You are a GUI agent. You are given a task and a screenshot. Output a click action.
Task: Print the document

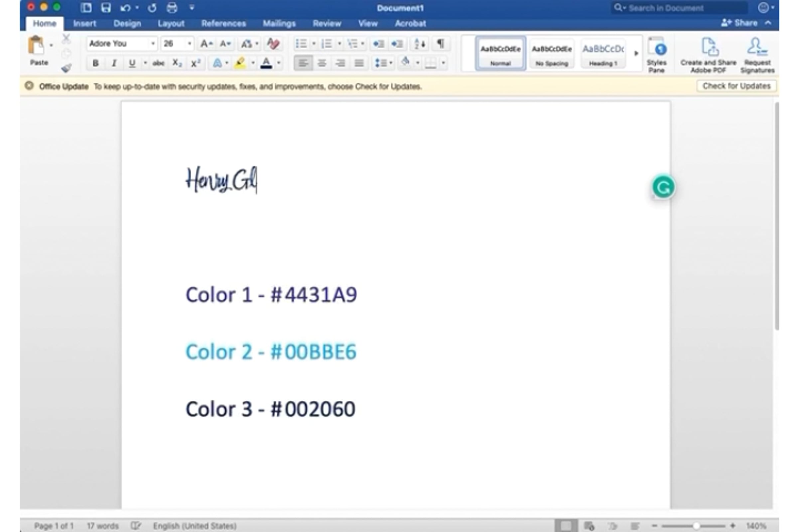coord(172,8)
